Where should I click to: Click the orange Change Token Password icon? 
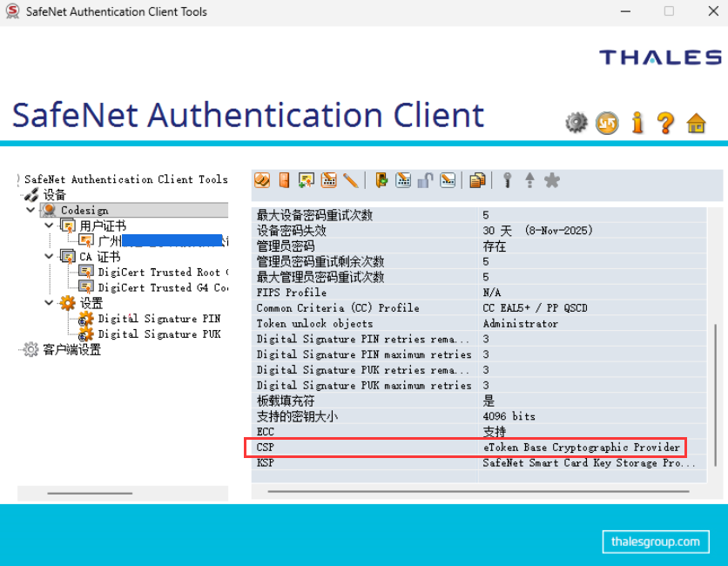pyautogui.click(x=328, y=180)
